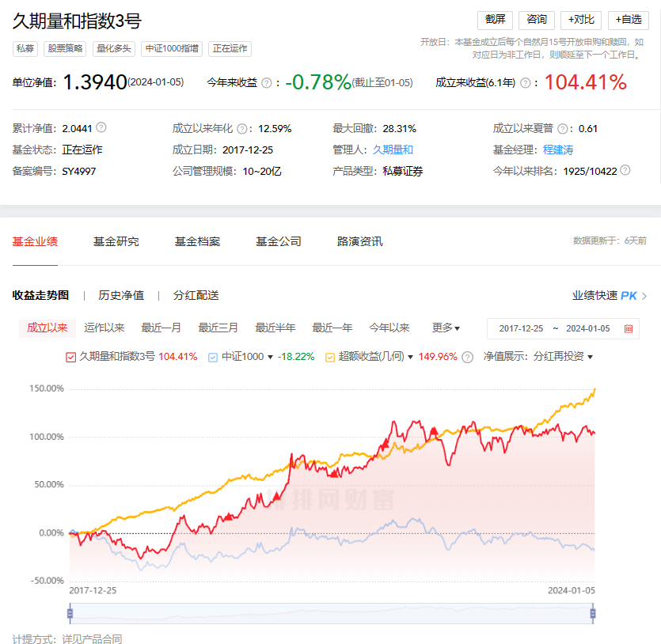Select the 分红配送 sub-tab
The height and width of the screenshot is (644, 661).
click(196, 295)
